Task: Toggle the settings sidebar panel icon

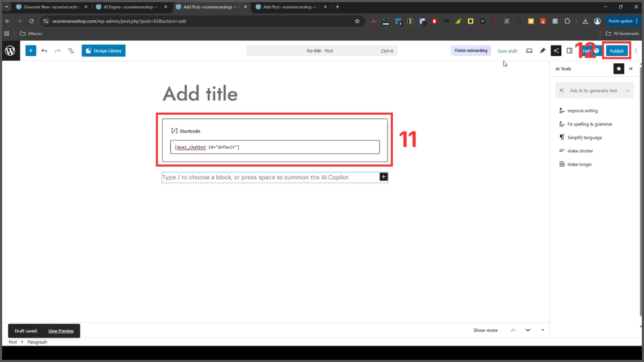Action: tap(569, 51)
